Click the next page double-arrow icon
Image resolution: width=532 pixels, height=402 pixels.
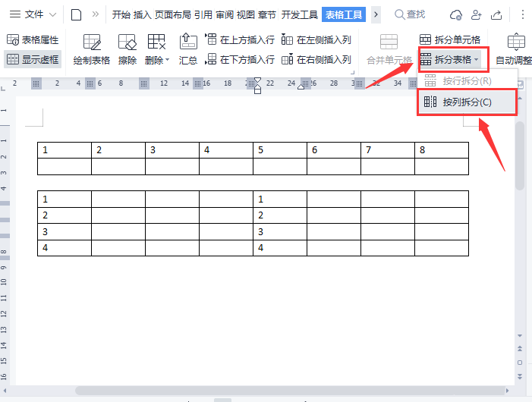click(519, 376)
